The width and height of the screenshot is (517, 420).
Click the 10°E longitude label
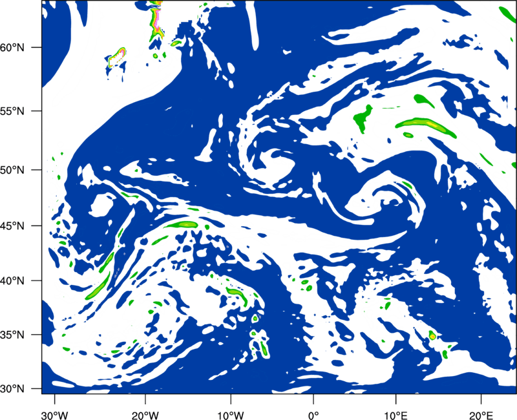pyautogui.click(x=396, y=415)
